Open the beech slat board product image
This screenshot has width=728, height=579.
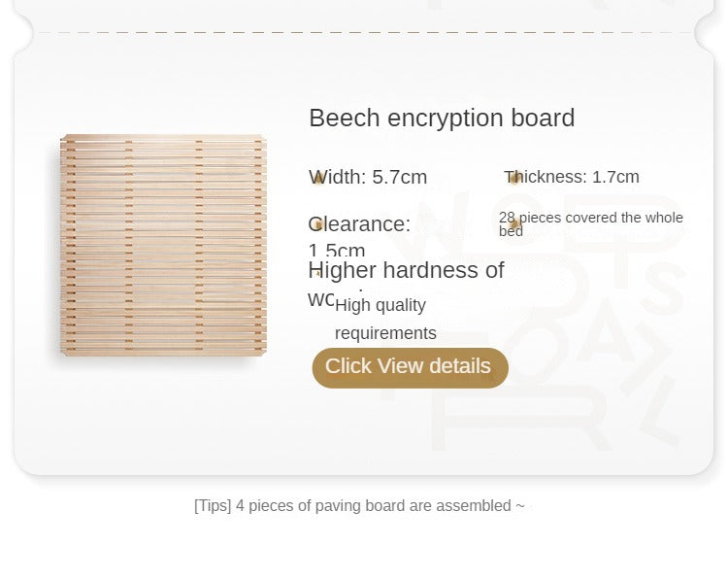coord(163,245)
